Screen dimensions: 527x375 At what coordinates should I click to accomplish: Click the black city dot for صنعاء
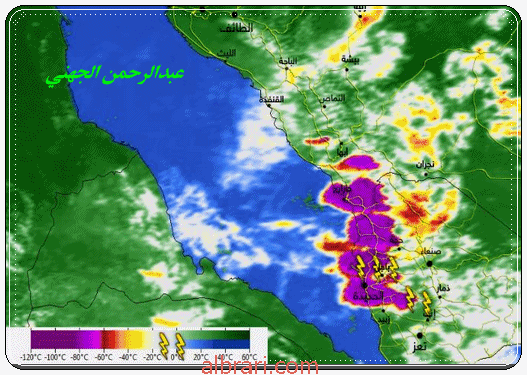click(429, 264)
